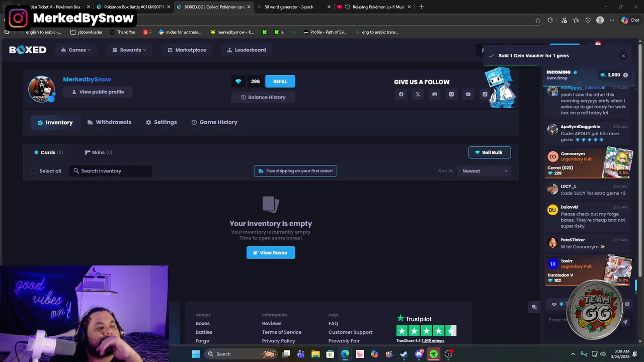
Task: Expand the Rewards dropdown menu
Action: click(x=129, y=50)
